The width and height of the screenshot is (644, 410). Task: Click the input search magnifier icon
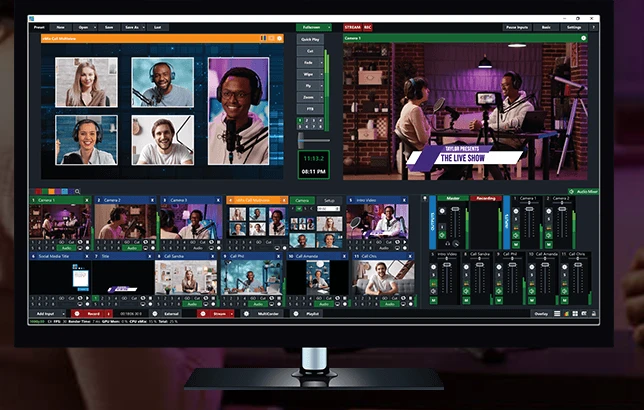point(77,191)
